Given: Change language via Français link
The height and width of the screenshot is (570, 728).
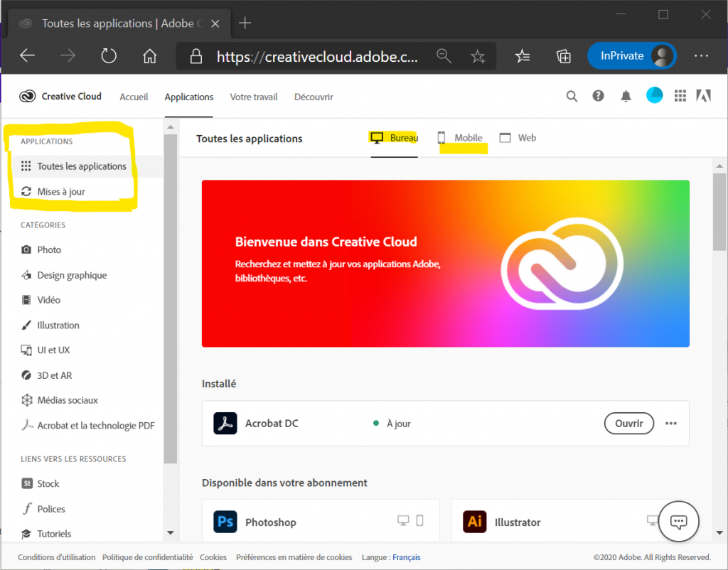Looking at the screenshot, I should pyautogui.click(x=407, y=557).
